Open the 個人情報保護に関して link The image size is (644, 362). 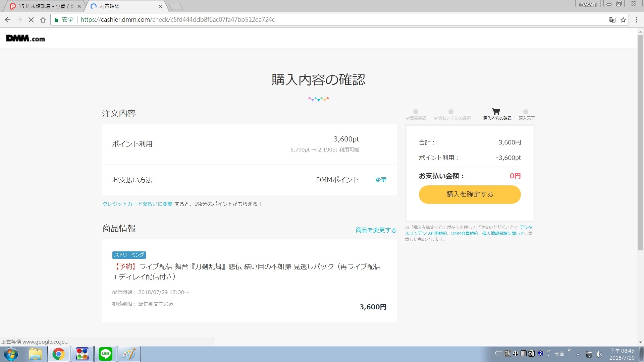(503, 233)
